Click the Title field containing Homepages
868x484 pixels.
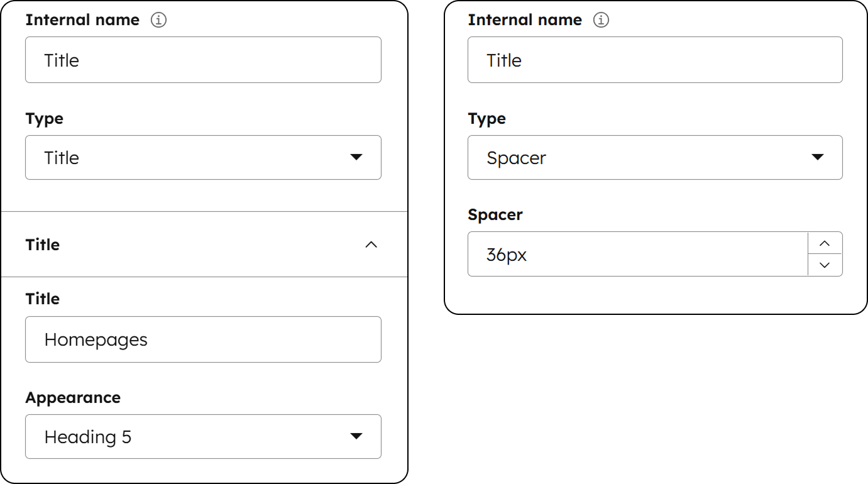(203, 339)
